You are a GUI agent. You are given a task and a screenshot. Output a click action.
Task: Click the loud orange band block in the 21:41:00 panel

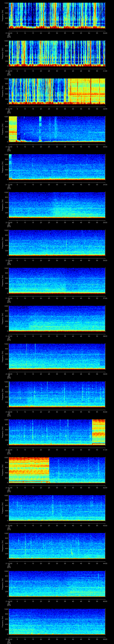(x=29, y=470)
